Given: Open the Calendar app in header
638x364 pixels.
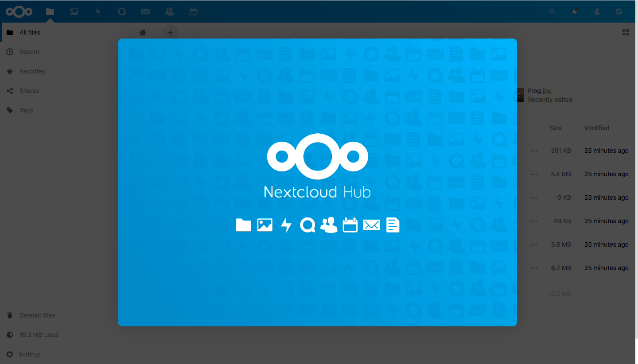Looking at the screenshot, I should [x=194, y=12].
